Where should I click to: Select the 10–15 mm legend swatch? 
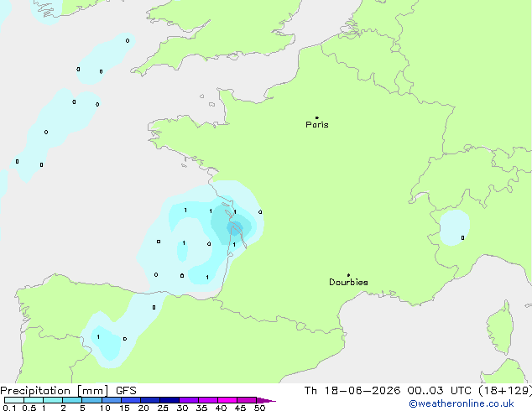(x=111, y=400)
